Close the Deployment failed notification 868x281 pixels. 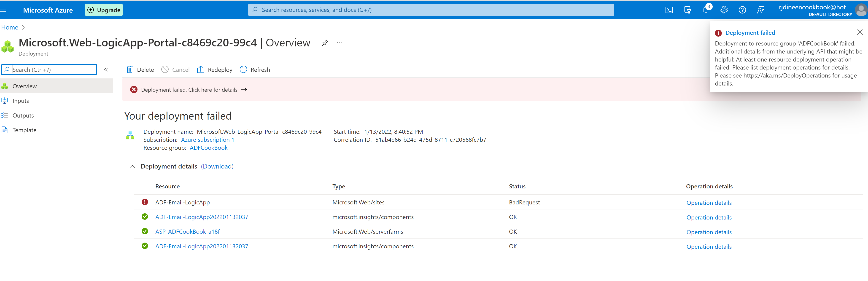pos(860,32)
